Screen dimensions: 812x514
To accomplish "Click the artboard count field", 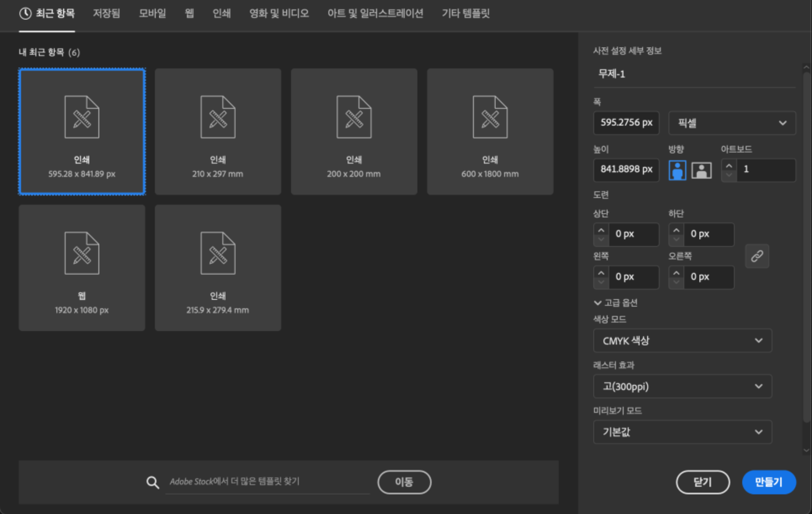I will point(766,170).
